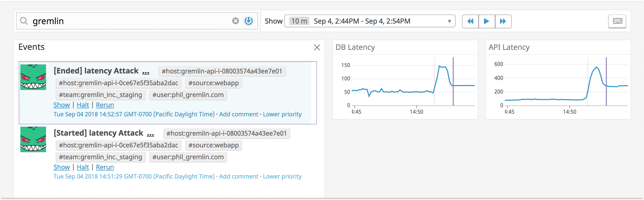
Task: Click Rerun on the Started attack event
Action: pyautogui.click(x=105, y=167)
